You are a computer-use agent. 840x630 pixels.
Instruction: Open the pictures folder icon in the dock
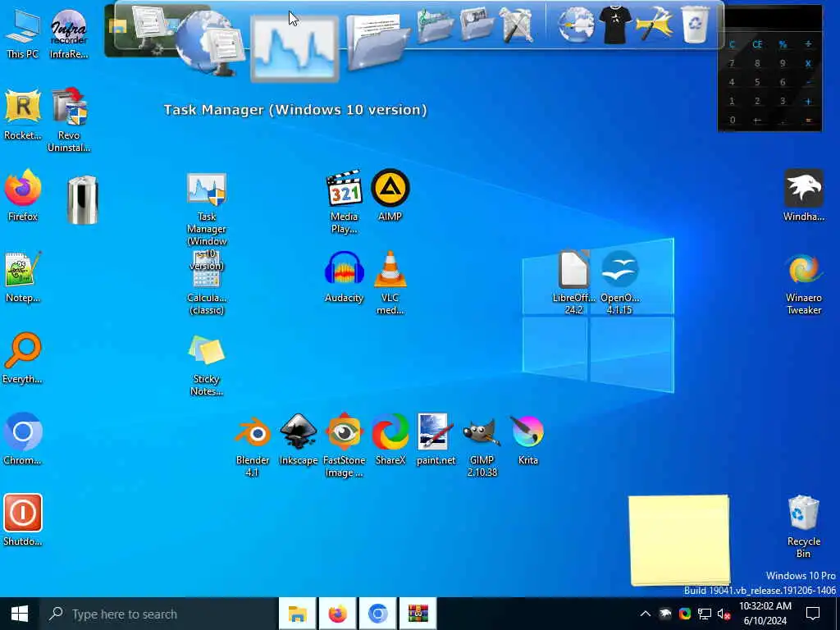476,24
